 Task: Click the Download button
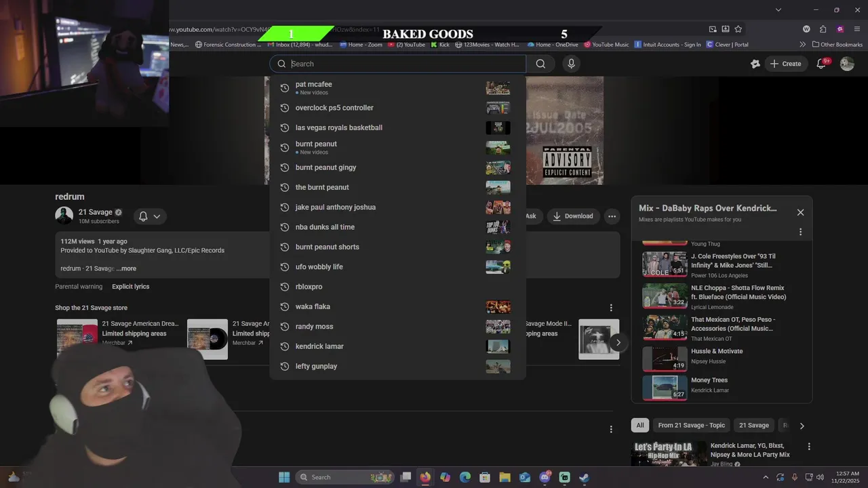pos(573,216)
